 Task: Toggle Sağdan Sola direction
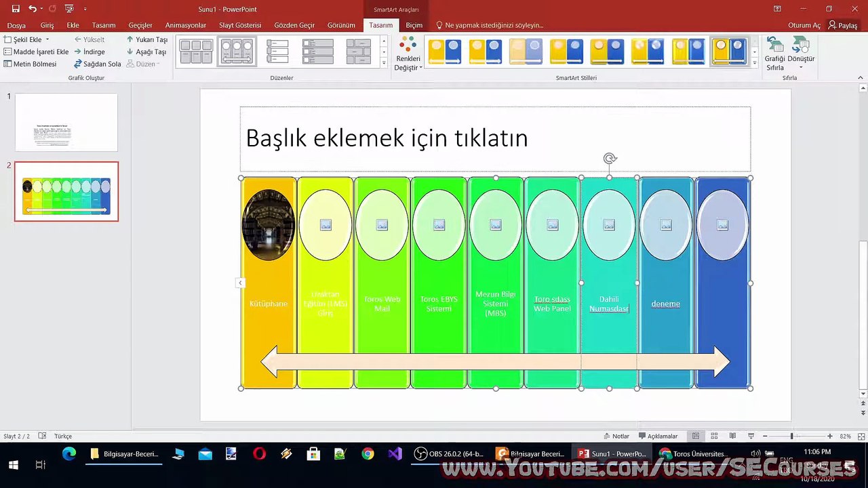pyautogui.click(x=98, y=64)
